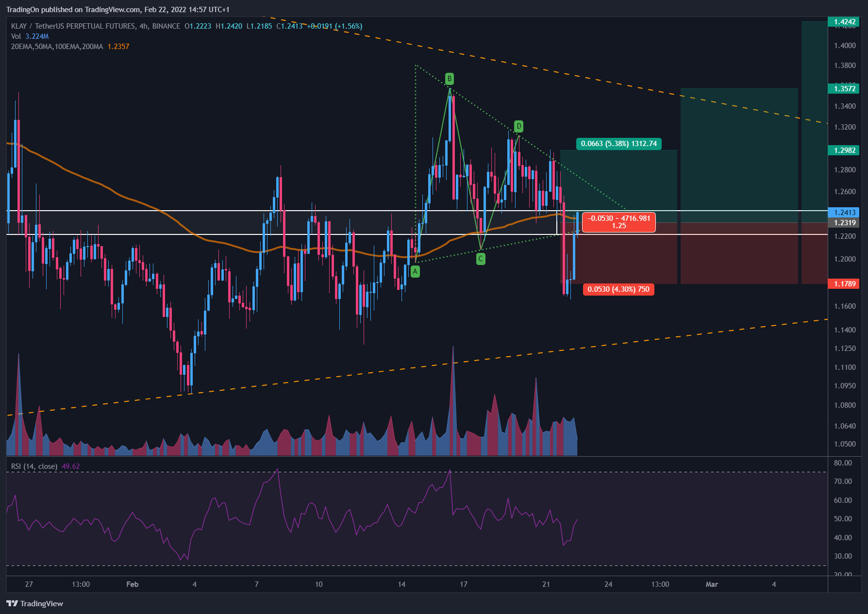
Task: Click the 1.4242 green price tag
Action: pyautogui.click(x=844, y=22)
